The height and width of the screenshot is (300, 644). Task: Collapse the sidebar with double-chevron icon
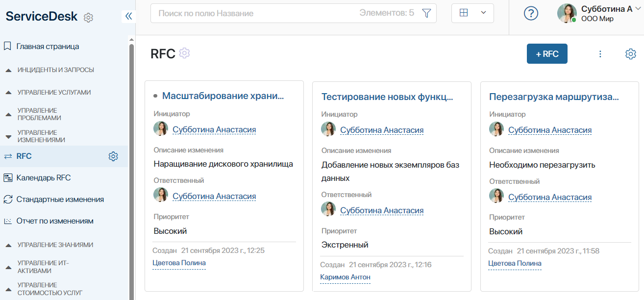tap(128, 16)
